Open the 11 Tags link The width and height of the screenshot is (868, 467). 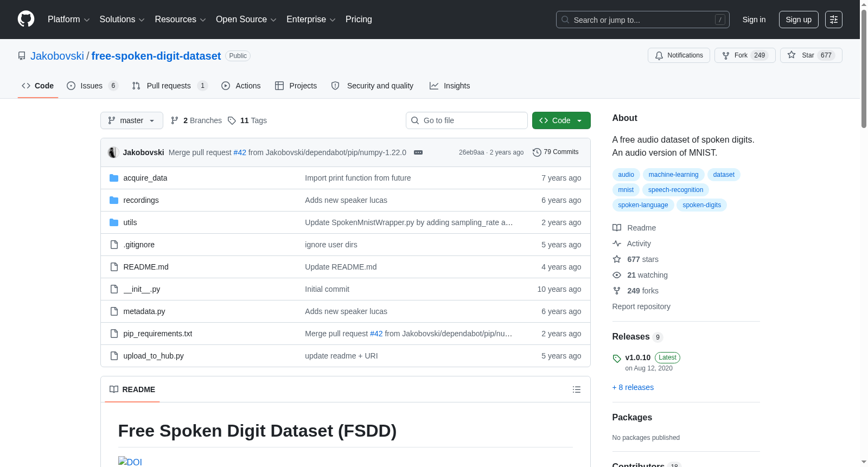(x=247, y=120)
